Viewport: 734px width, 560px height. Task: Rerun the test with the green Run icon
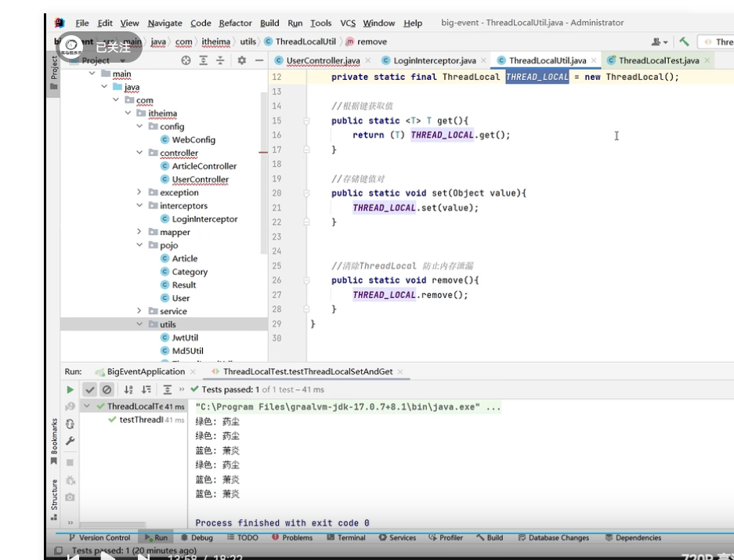(71, 389)
